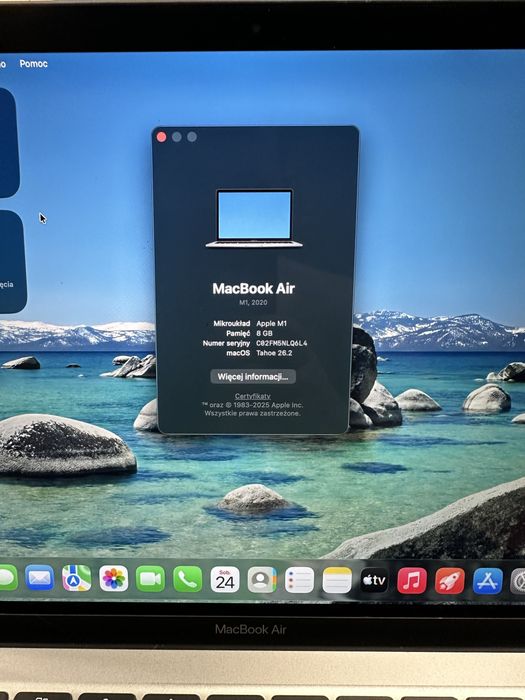Click the 'Numer seryjny' label
Screen dimensions: 525x700
coord(226,343)
